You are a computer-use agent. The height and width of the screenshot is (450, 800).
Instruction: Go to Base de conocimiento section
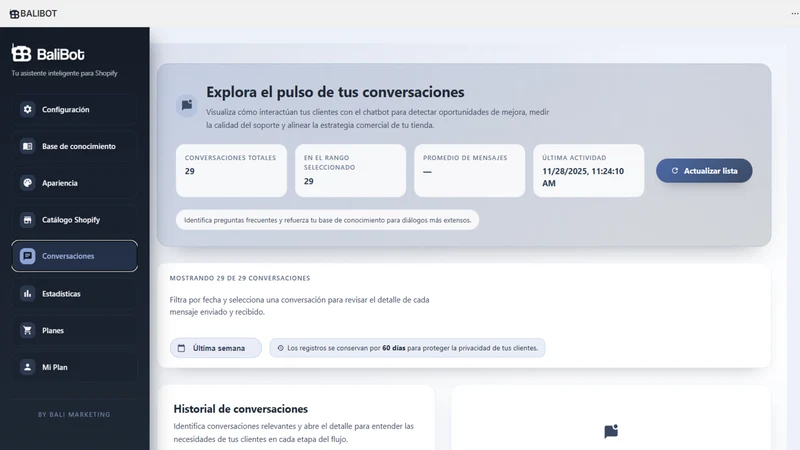pos(74,146)
